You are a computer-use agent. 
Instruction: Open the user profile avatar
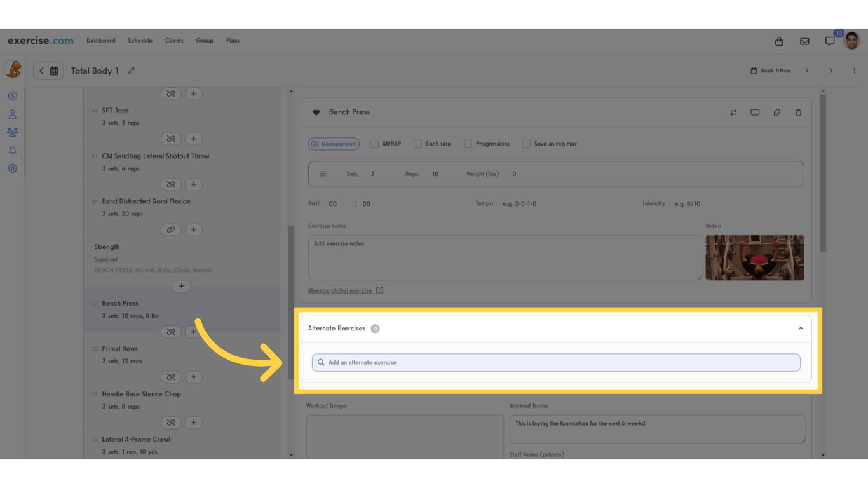pos(851,41)
